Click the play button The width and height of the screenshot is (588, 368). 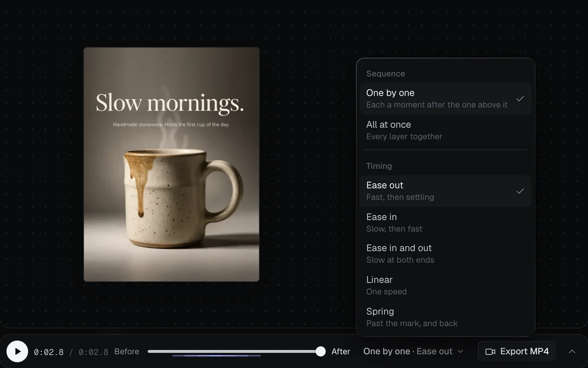(17, 351)
